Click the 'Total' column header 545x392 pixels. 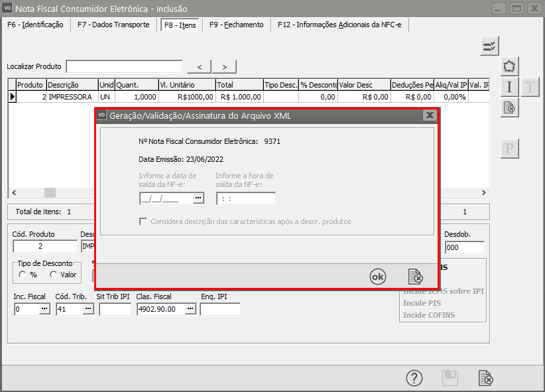tap(239, 85)
